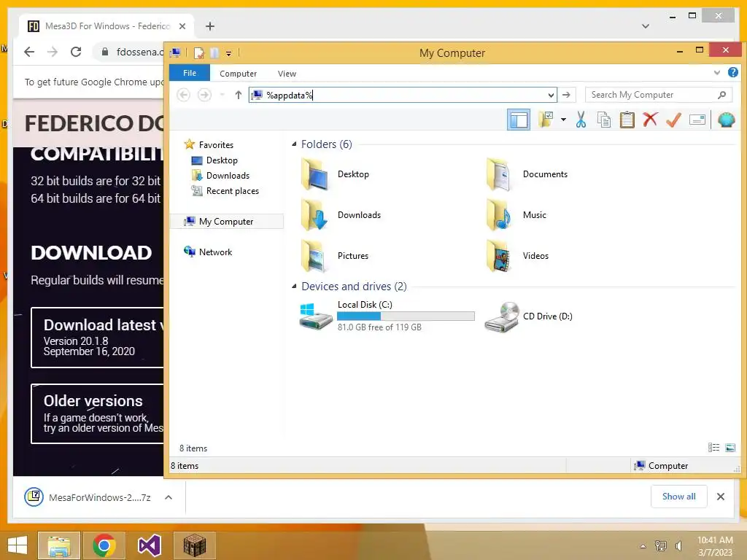Open the View ribbon tab
Viewport: 747px width, 560px height.
tap(287, 74)
